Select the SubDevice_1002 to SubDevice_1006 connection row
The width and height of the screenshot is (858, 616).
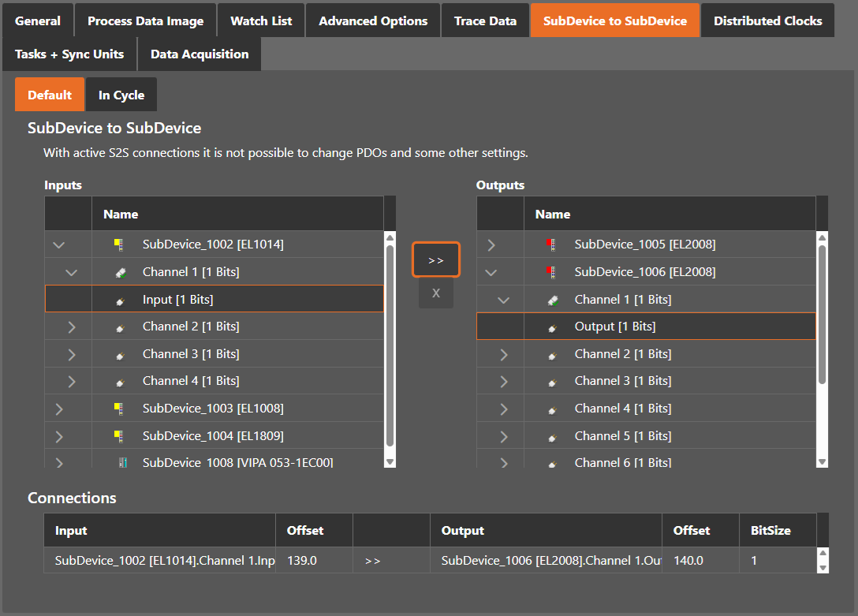tap(430, 560)
